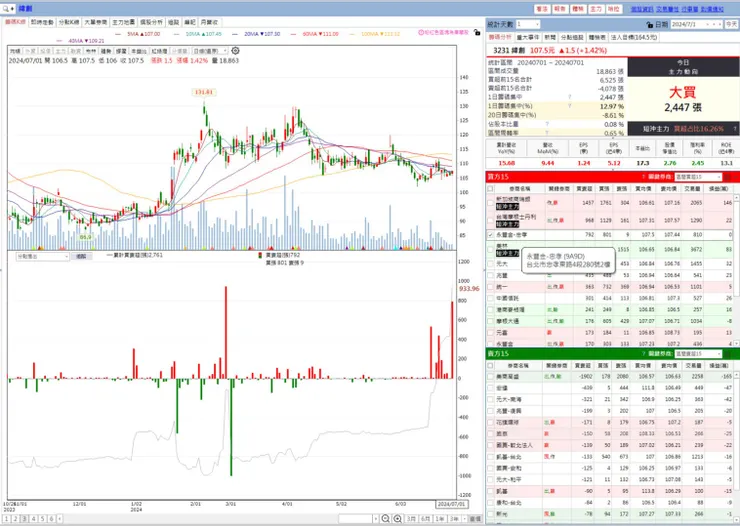Click the 大單參考 tab
740x526 pixels.
click(x=96, y=22)
